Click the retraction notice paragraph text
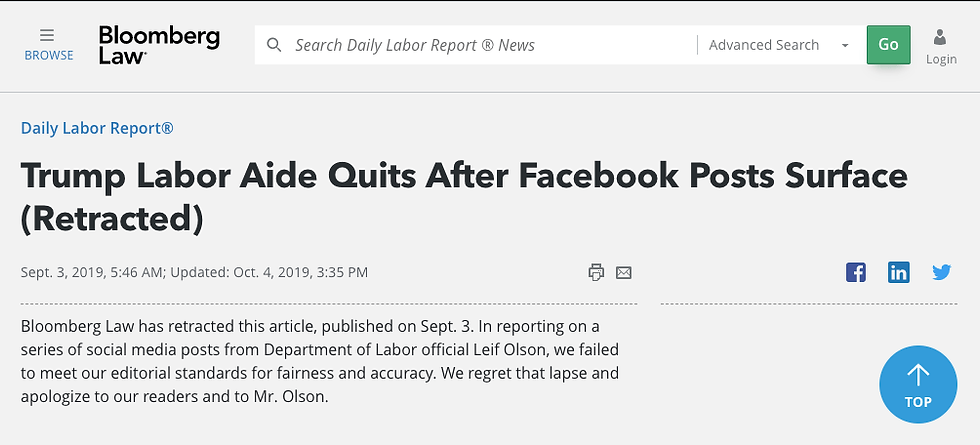This screenshot has height=445, width=980. pyautogui.click(x=319, y=361)
